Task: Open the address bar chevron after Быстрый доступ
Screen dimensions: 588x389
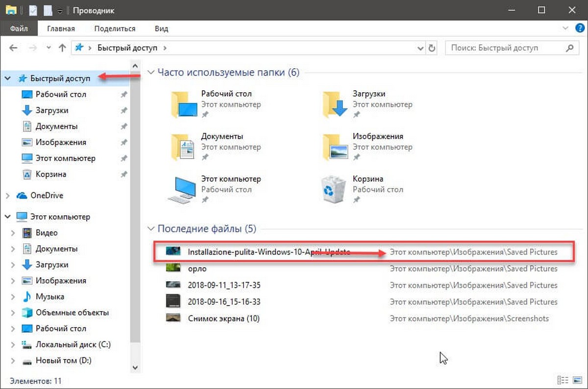Action: tap(165, 48)
